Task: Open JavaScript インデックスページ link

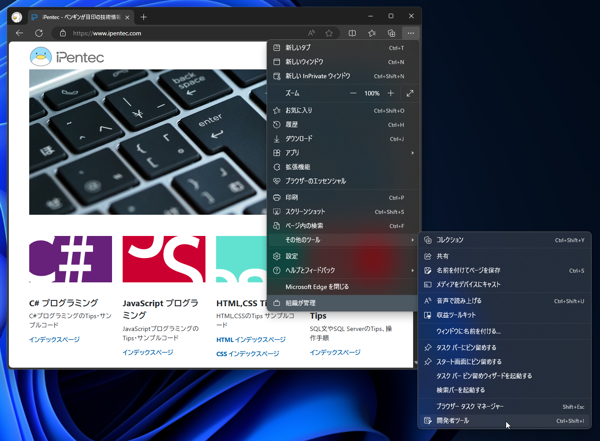Action: click(148, 352)
